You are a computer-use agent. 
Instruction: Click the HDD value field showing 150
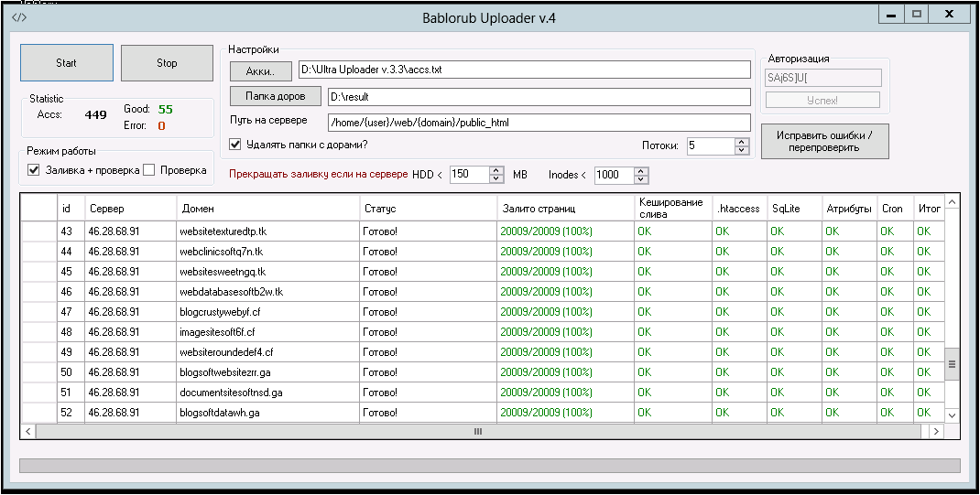pyautogui.click(x=469, y=175)
